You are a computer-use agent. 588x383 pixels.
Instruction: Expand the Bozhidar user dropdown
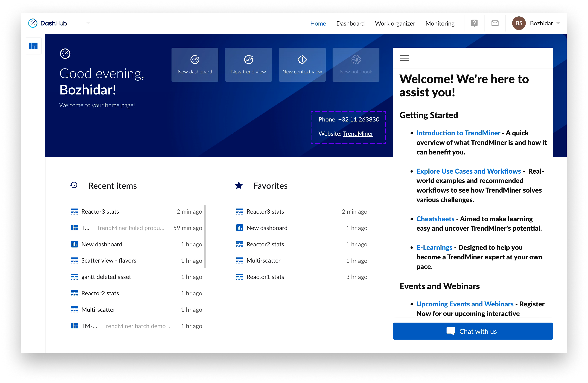point(558,23)
